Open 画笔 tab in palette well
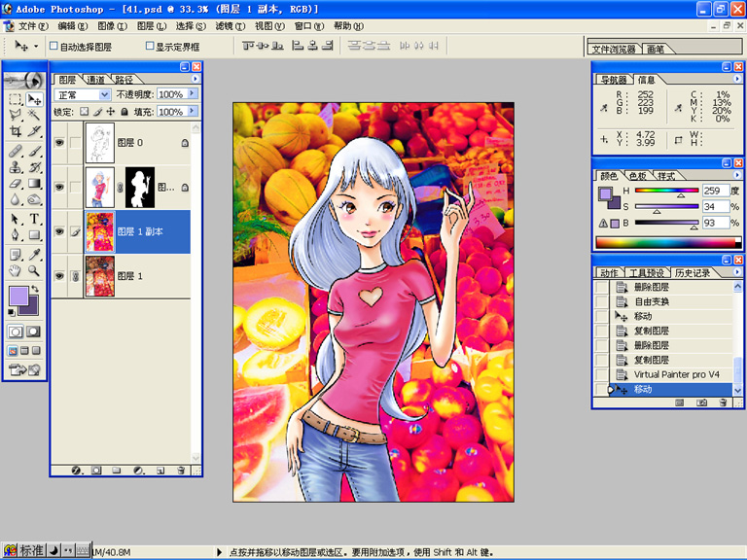 click(x=656, y=49)
